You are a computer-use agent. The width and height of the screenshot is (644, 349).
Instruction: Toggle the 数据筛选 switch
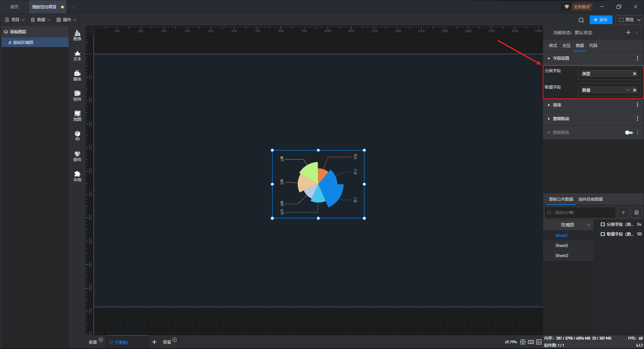629,133
